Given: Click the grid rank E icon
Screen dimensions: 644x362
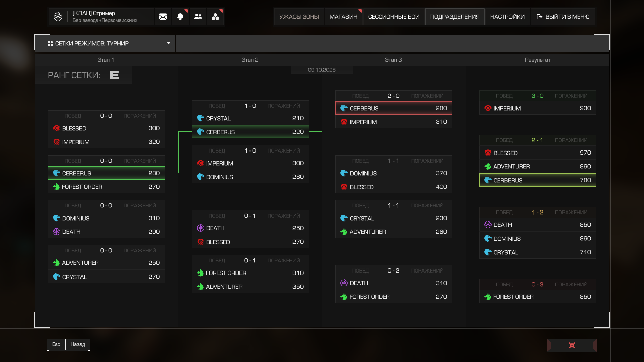Looking at the screenshot, I should coord(114,75).
